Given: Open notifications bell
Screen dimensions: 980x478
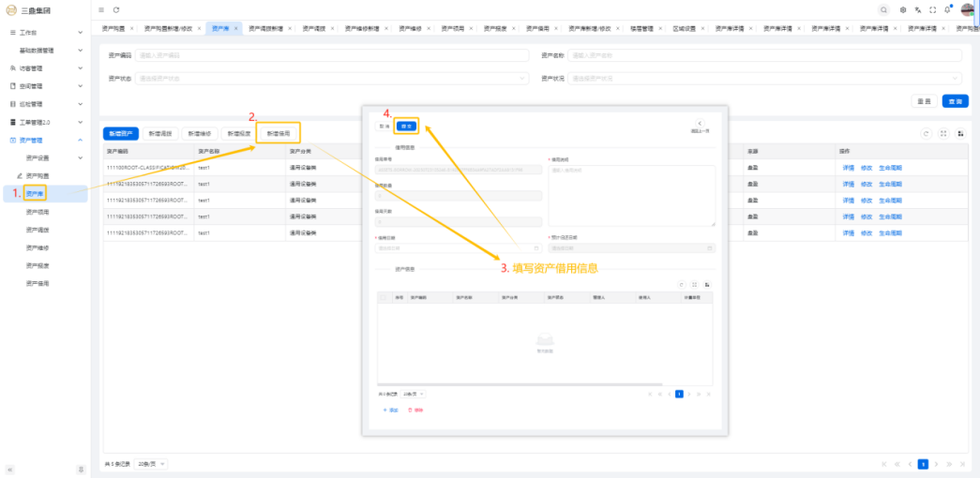Looking at the screenshot, I should 947,9.
